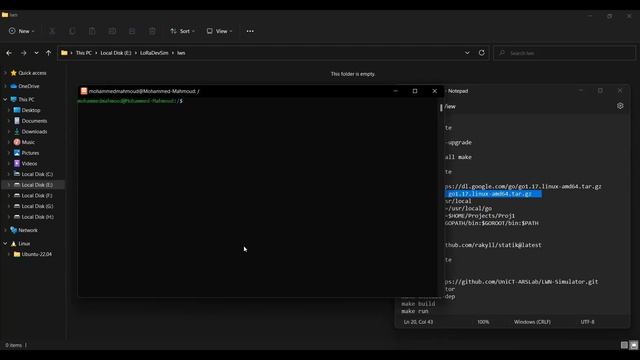Select Local Disk (C:) in navigation pane
The width and height of the screenshot is (640, 360).
coord(37,174)
